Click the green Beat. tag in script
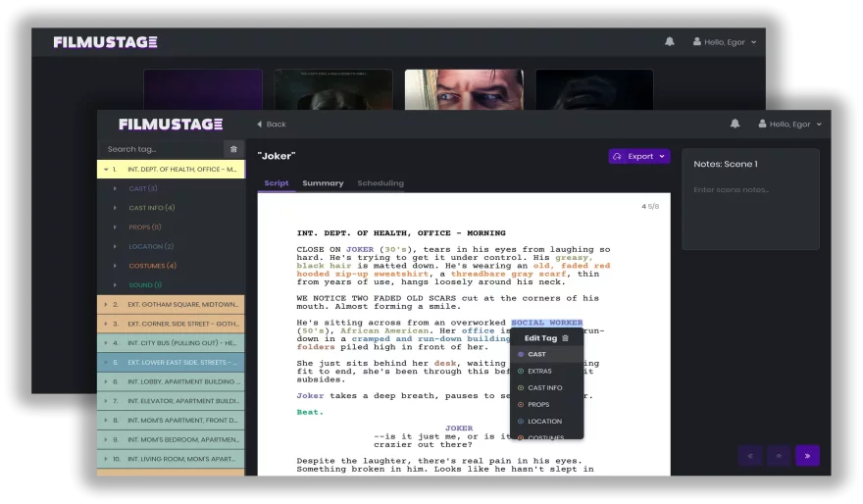The height and width of the screenshot is (504, 863). 311,412
